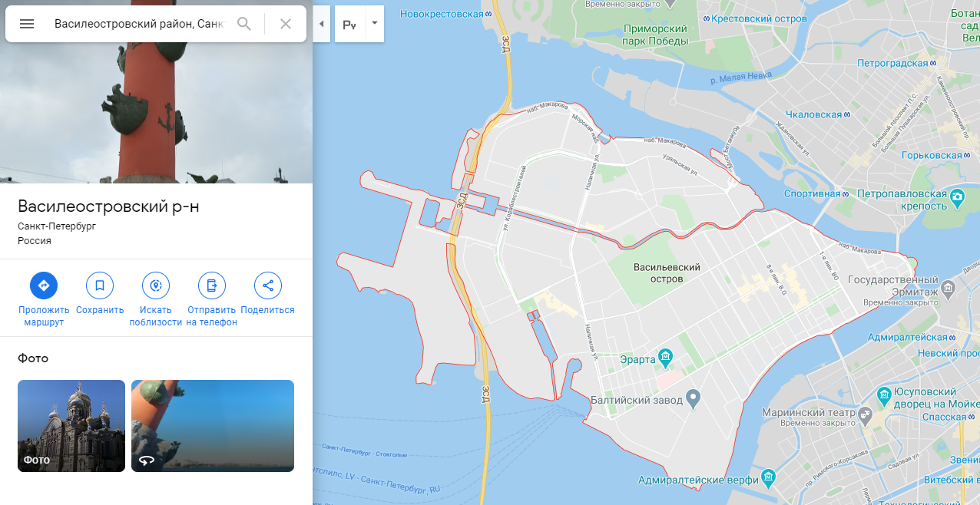Image resolution: width=980 pixels, height=505 pixels.
Task: Clear the search with the X icon
Action: coord(286,24)
